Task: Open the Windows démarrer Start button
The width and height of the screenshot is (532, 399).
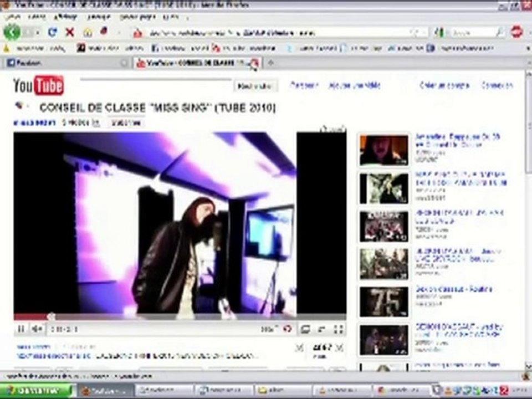Action: pyautogui.click(x=37, y=391)
